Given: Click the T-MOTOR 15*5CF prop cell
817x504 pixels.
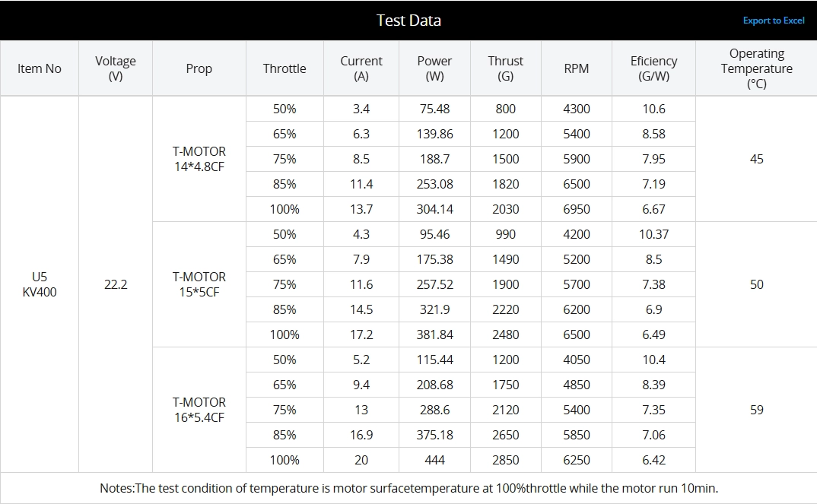Looking at the screenshot, I should pos(199,284).
